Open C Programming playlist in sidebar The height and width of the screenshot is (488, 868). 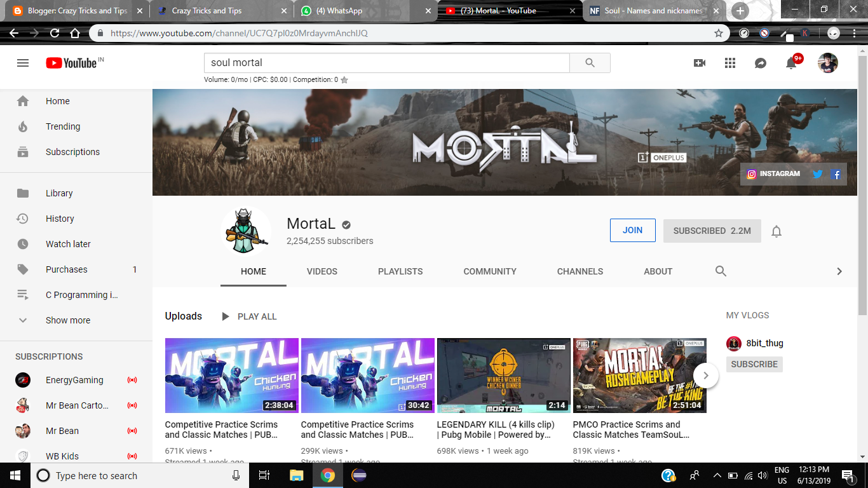[76, 295]
